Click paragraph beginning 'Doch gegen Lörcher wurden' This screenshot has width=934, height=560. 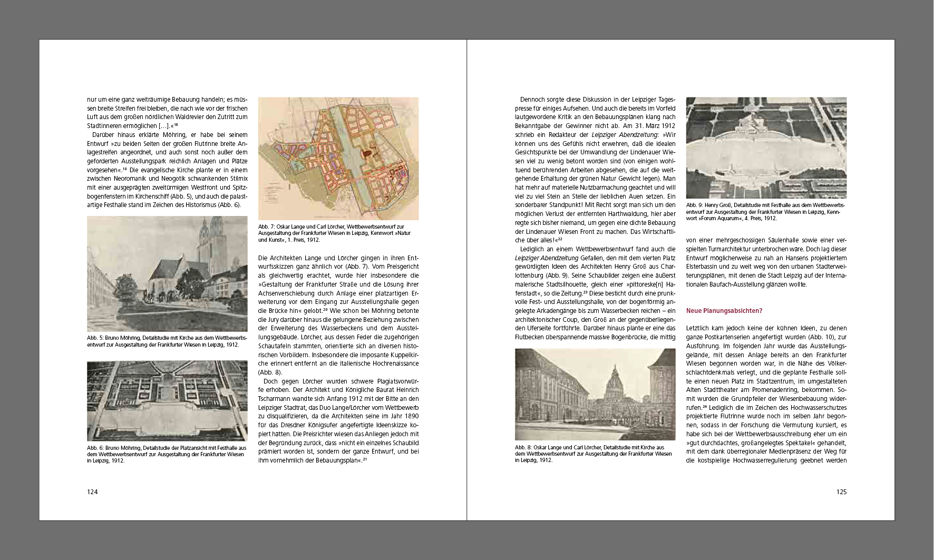coord(338,420)
